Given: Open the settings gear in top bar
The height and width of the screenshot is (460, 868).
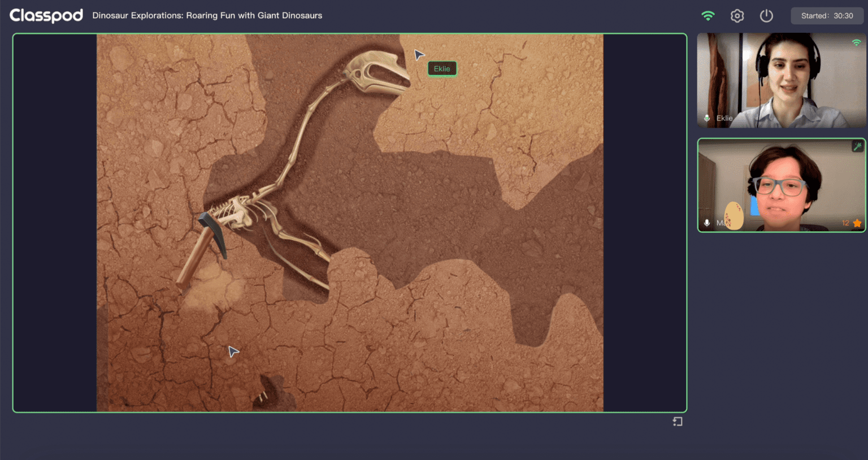Looking at the screenshot, I should (x=737, y=16).
